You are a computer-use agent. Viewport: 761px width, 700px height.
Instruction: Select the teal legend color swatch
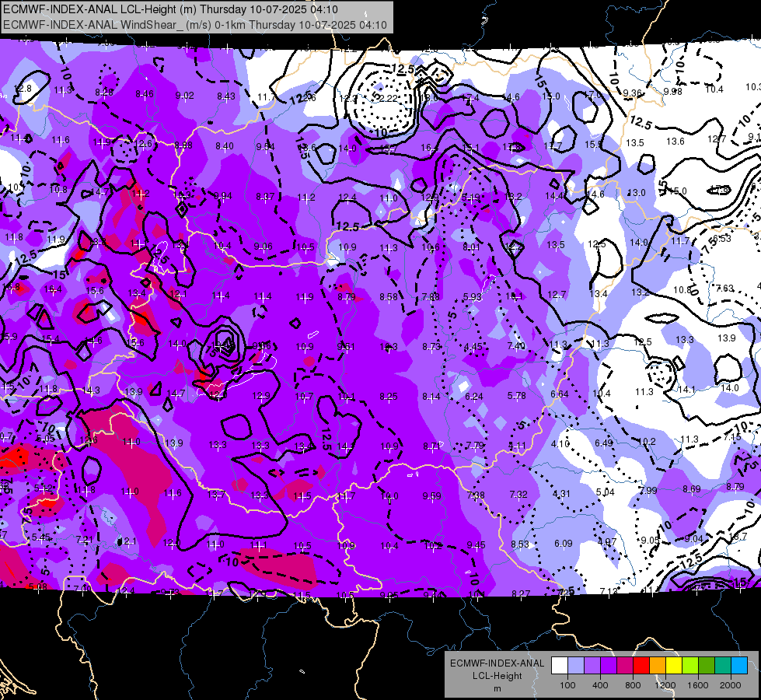[x=723, y=665]
